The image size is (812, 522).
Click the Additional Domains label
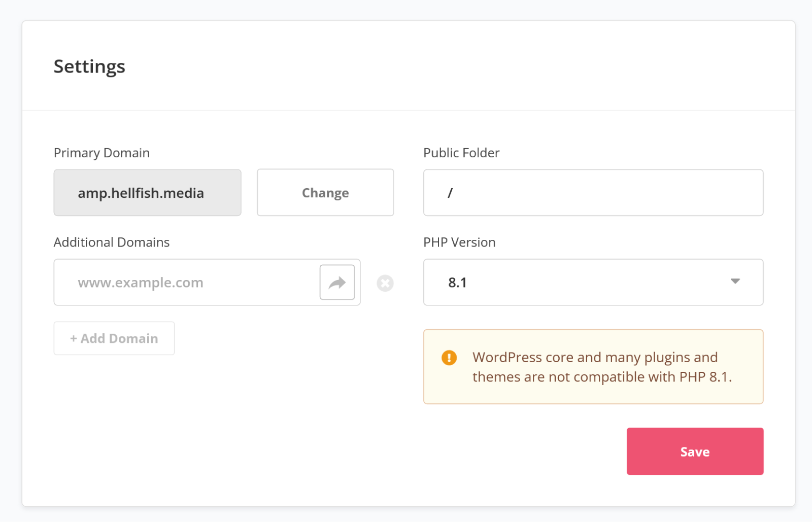coord(112,242)
